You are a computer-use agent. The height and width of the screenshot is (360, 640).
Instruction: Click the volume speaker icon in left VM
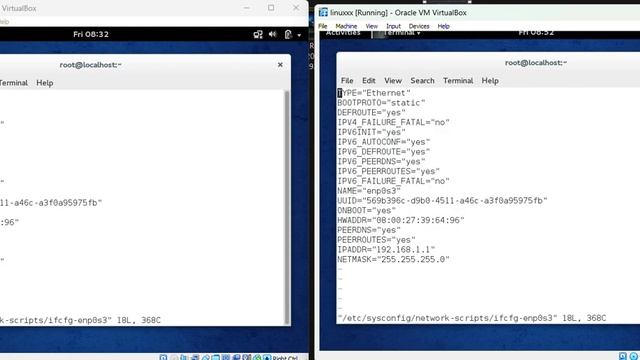[x=273, y=35]
